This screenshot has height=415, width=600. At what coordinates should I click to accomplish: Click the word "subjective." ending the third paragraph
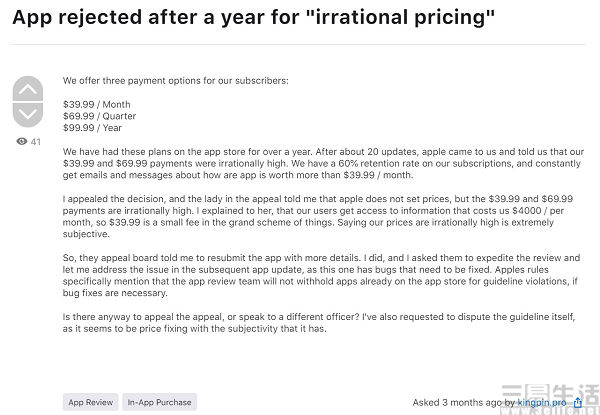pyautogui.click(x=86, y=234)
